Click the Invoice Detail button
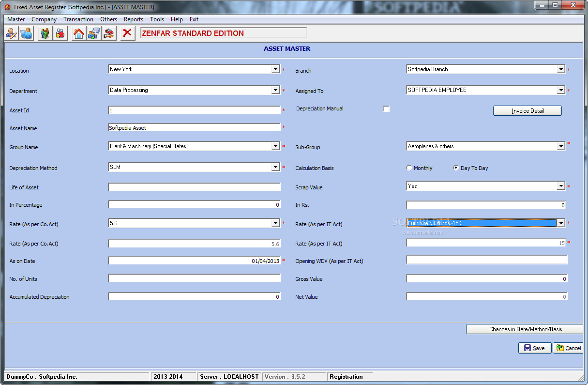 (x=528, y=111)
